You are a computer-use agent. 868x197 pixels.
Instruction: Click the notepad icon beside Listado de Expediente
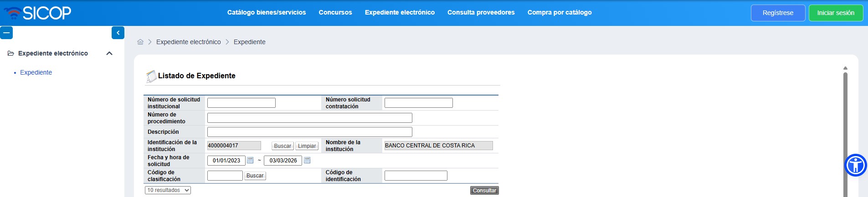click(x=150, y=76)
